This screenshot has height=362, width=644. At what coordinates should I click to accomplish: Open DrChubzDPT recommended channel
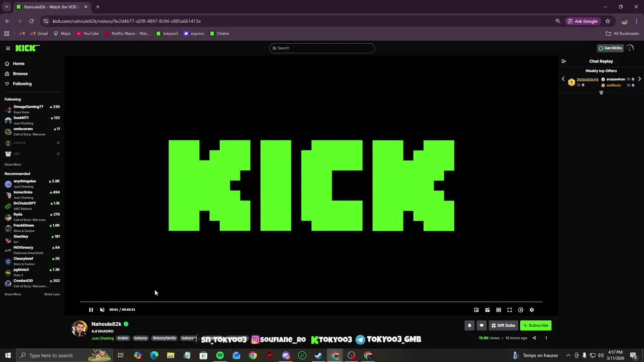32,206
